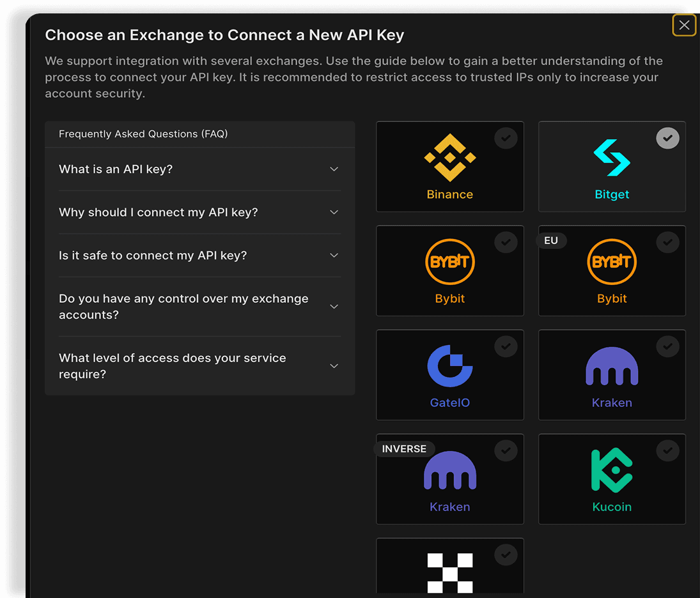Toggle the checkmark on Bitget card
Image resolution: width=700 pixels, height=598 pixels.
point(667,138)
